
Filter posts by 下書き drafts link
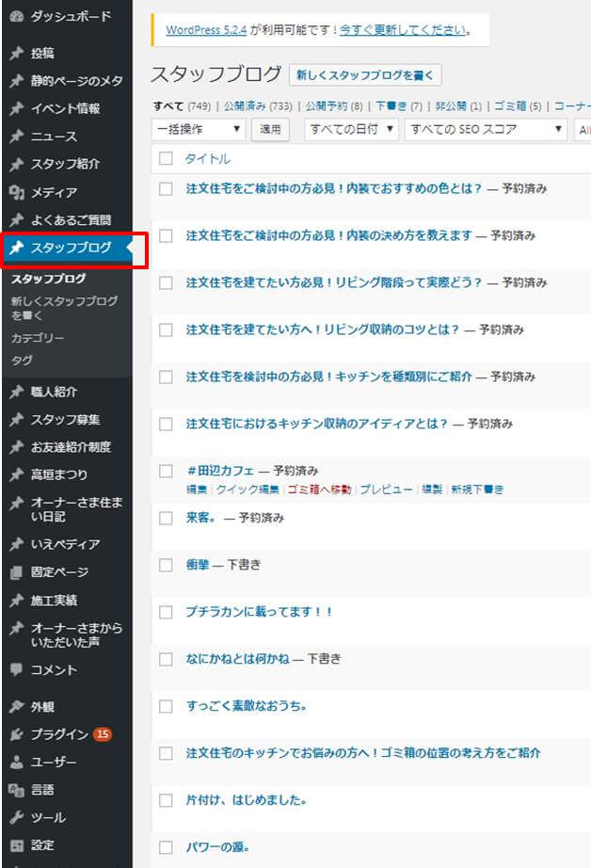click(388, 106)
